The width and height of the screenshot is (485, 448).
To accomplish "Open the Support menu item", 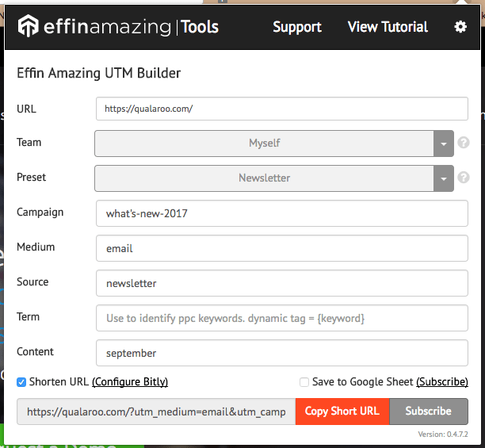I will [297, 27].
